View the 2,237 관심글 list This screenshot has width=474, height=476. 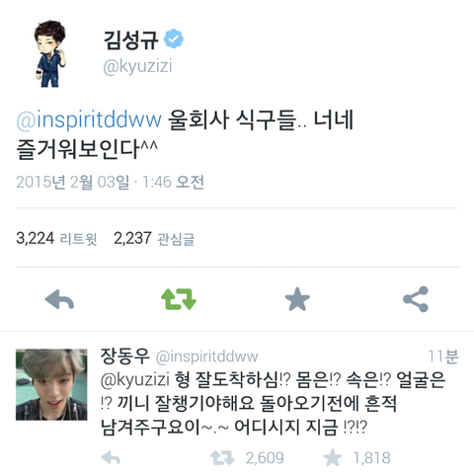coord(154,238)
